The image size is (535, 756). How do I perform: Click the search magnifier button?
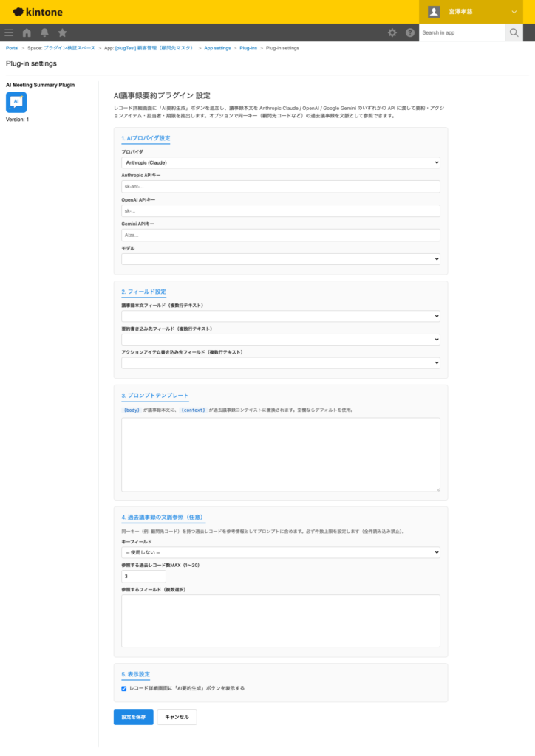tap(514, 32)
